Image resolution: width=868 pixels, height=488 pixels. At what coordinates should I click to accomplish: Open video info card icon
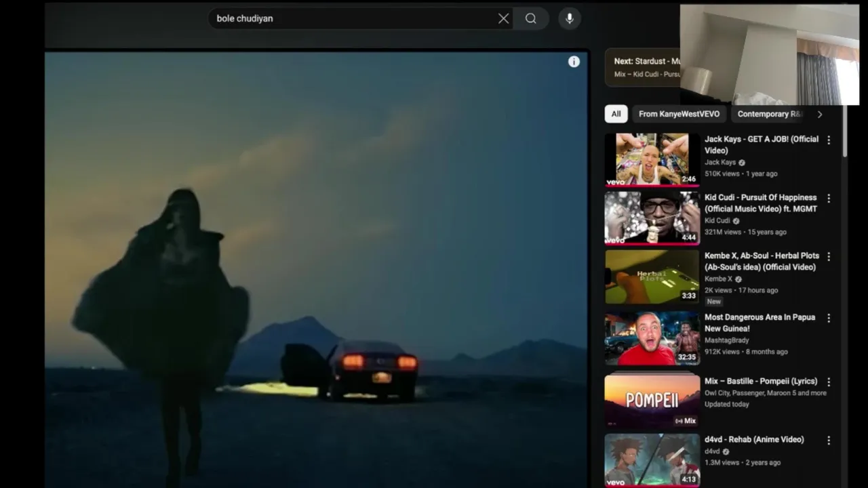coord(574,62)
